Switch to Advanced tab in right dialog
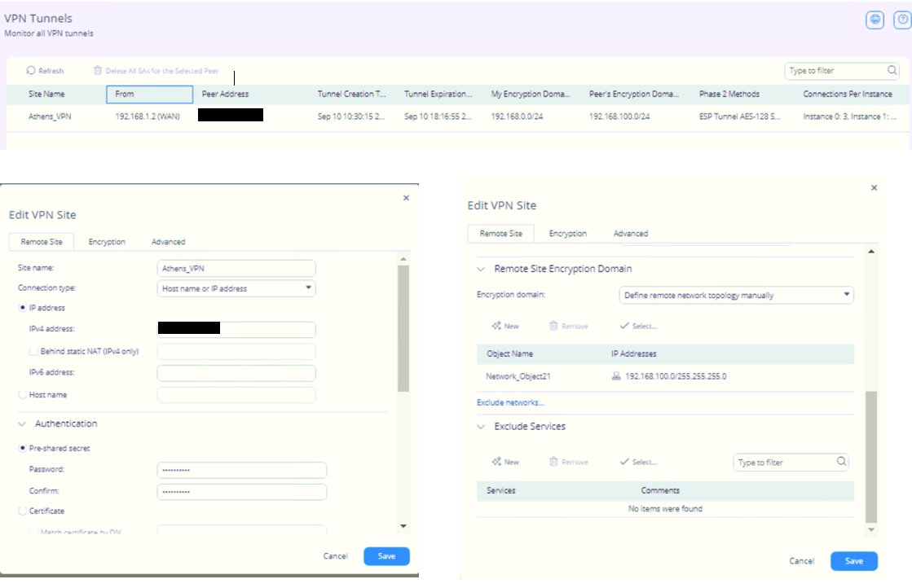The width and height of the screenshot is (912, 588). point(631,234)
